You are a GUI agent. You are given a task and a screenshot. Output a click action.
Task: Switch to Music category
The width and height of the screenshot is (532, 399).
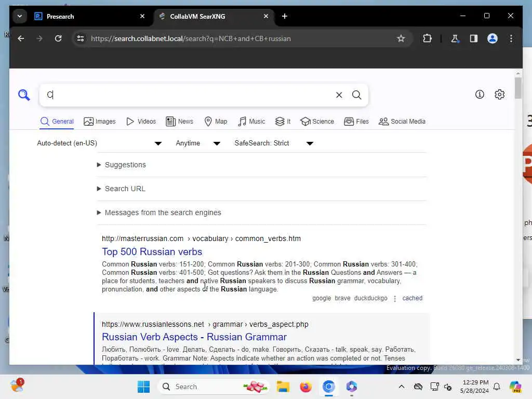pyautogui.click(x=251, y=122)
